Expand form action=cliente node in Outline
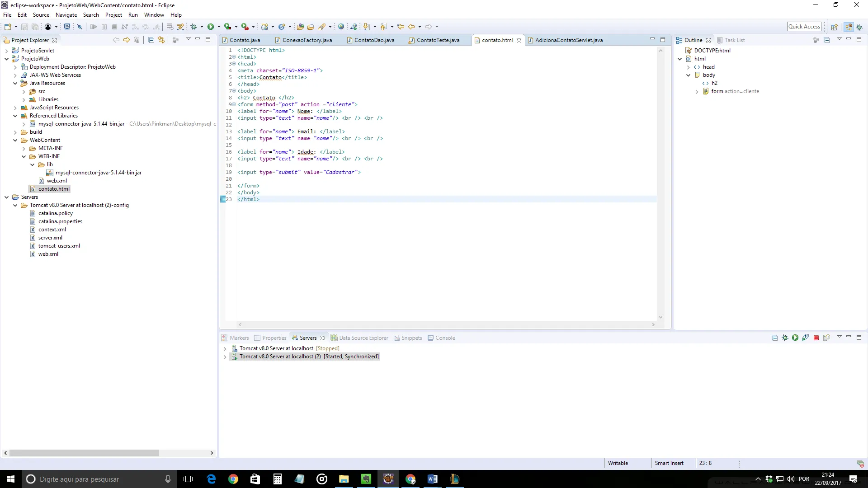 [x=697, y=92]
